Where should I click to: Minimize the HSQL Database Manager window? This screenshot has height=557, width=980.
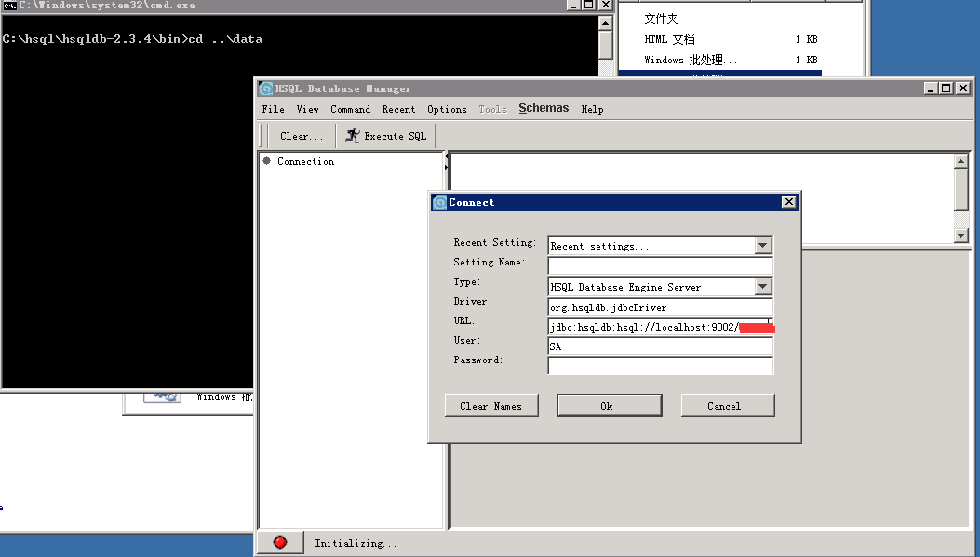(931, 88)
